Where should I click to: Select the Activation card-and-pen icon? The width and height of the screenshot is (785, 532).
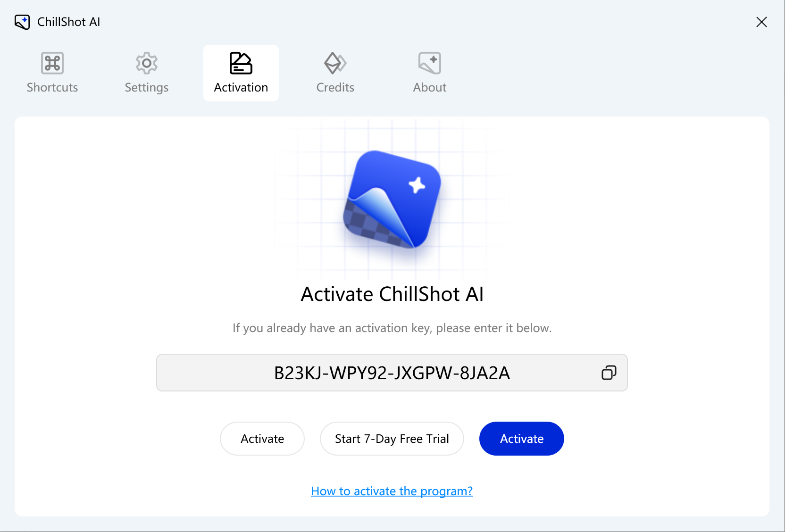[x=241, y=63]
